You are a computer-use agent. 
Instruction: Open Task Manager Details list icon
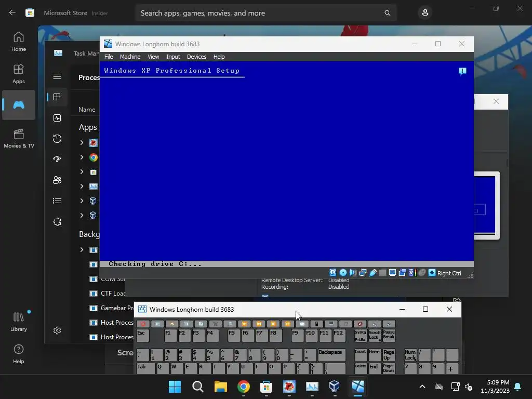coord(57,201)
